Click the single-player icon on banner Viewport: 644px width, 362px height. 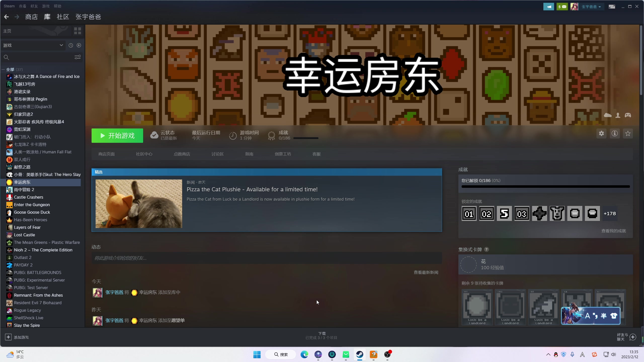point(618,115)
